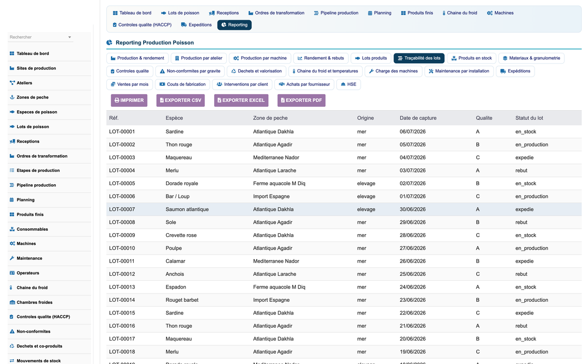
Task: Open the Rechercher dropdown arrow
Action: pos(70,37)
